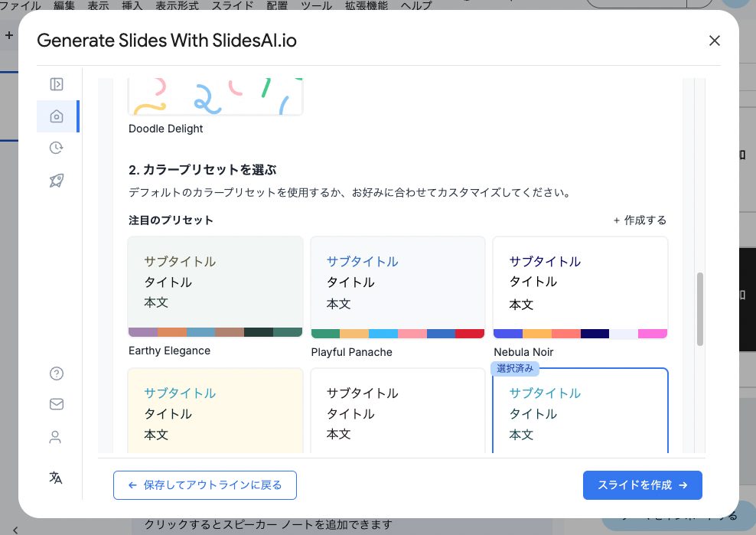Pick the Nebula Noir color preset
The height and width of the screenshot is (535, 756).
580,286
